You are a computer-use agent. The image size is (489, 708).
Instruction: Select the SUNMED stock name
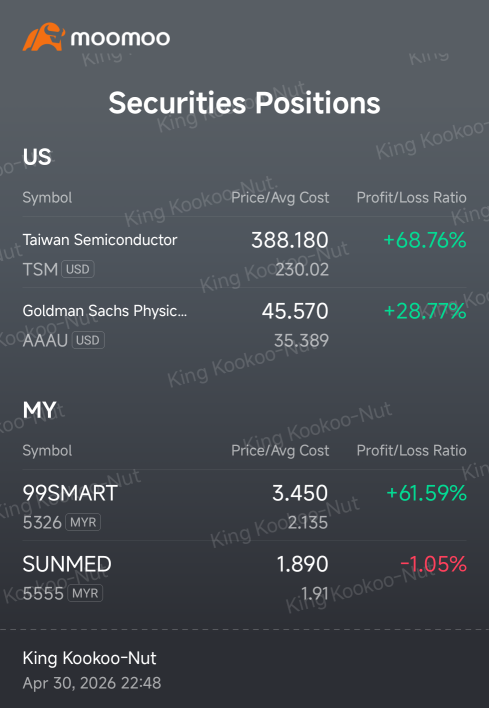pos(67,564)
